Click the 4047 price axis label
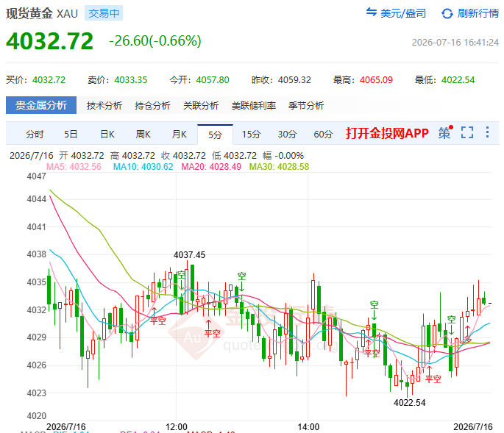This screenshot has width=504, height=433. point(36,176)
